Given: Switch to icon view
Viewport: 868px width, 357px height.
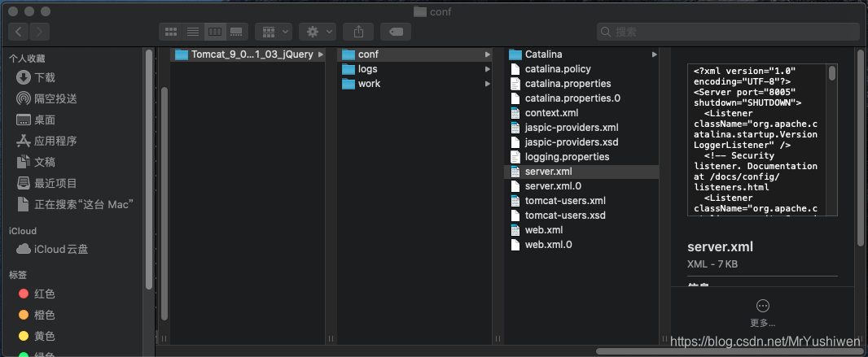Looking at the screenshot, I should 170,32.
